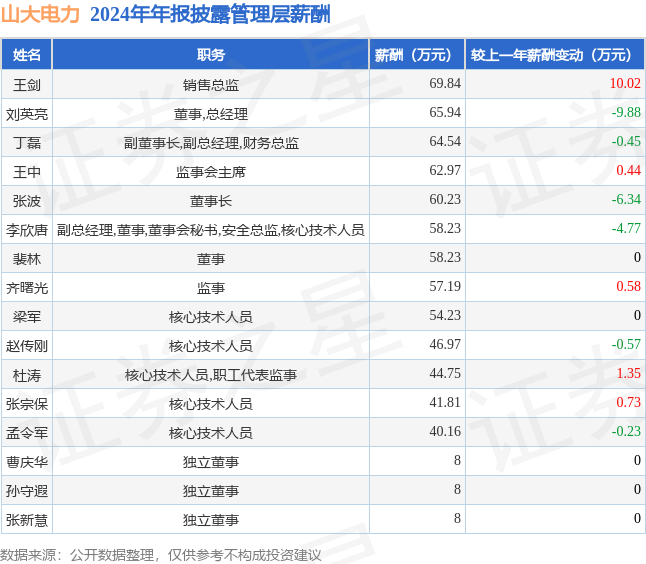Click the red change value 1.35

[x=628, y=373]
